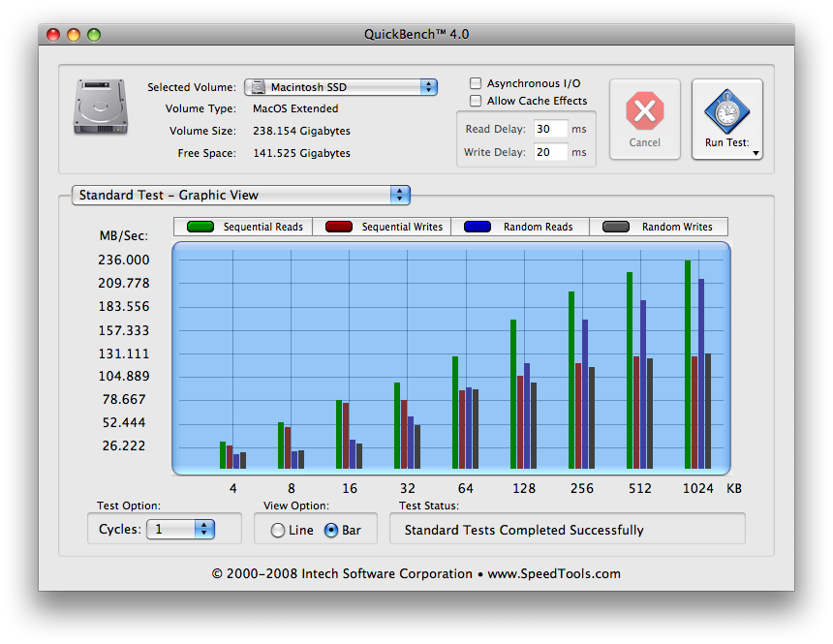The image size is (833, 644).
Task: Open the Standard Test – Graphic View popup
Action: [240, 195]
